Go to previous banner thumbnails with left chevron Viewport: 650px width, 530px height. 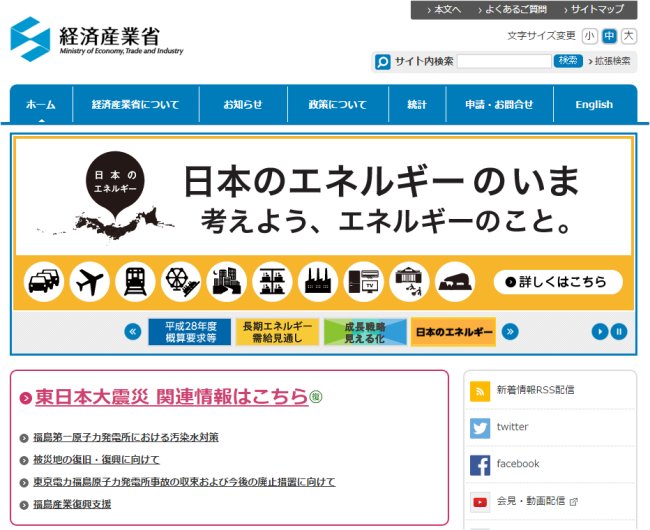[x=132, y=332]
